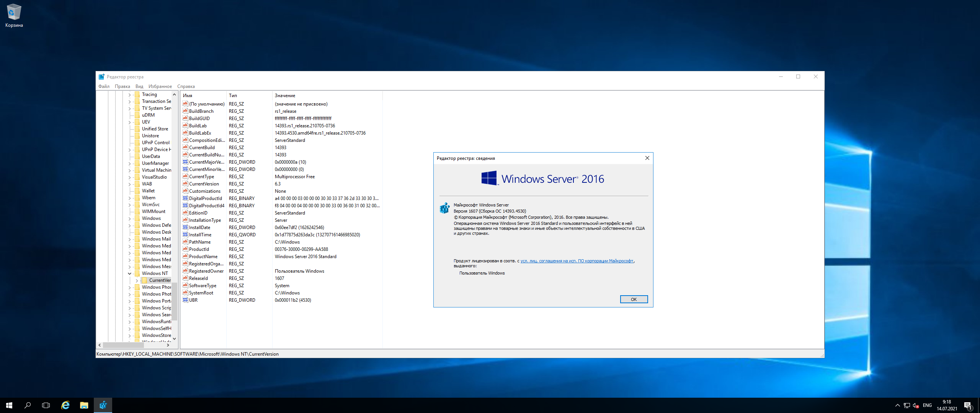The width and height of the screenshot is (980, 413).
Task: Click the network tray icon
Action: pos(906,405)
